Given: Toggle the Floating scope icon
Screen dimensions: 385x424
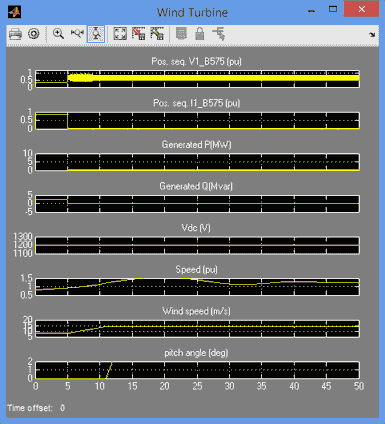Looking at the screenshot, I should 181,34.
